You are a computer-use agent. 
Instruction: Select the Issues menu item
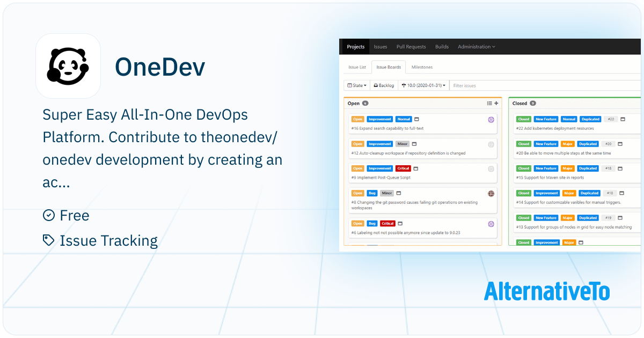(x=380, y=47)
